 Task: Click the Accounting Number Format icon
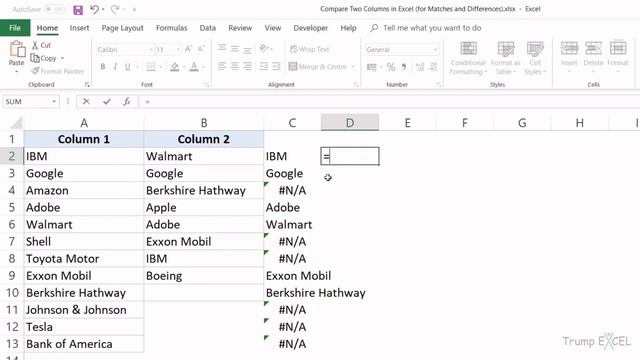pos(371,67)
